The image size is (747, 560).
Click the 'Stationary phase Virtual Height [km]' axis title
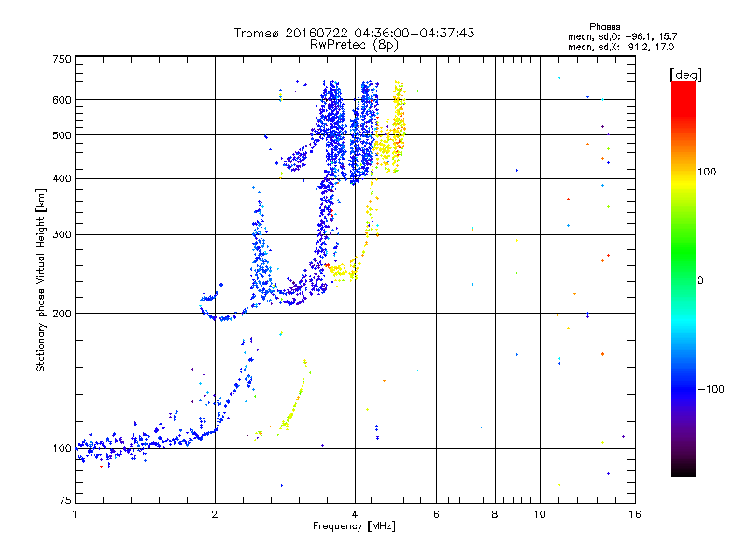41,280
